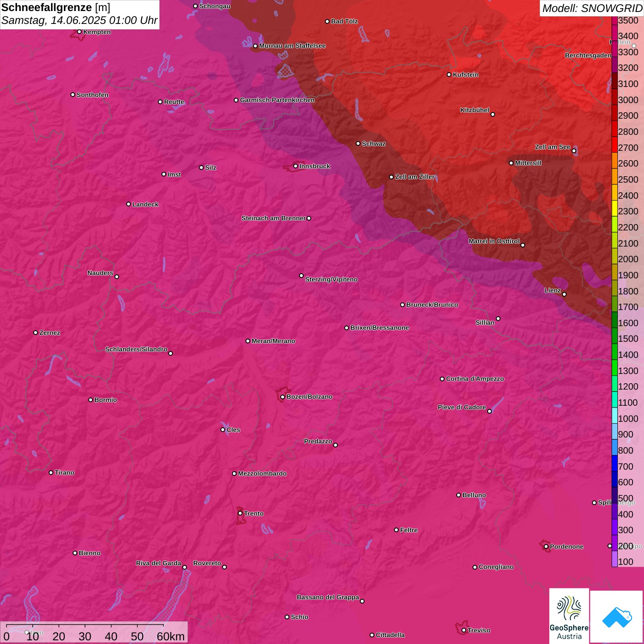Click the 100 violet legend swatch
644x644 pixels.
615,559
